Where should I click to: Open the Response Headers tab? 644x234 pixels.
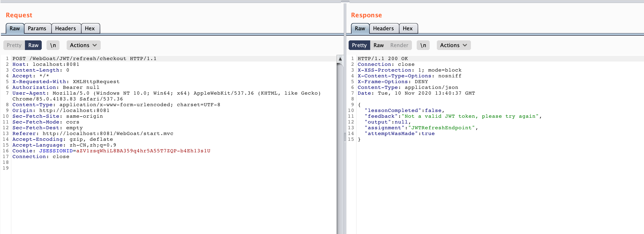(x=383, y=28)
